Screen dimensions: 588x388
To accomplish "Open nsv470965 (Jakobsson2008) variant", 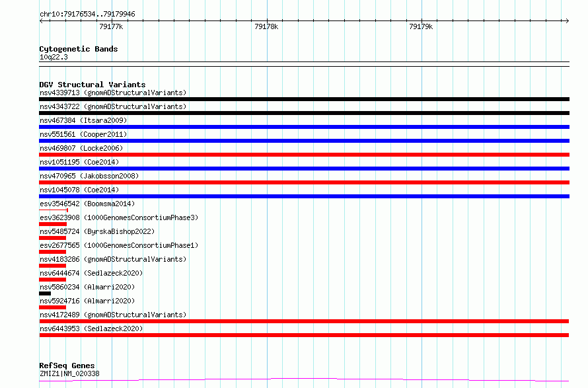I will click(89, 176).
